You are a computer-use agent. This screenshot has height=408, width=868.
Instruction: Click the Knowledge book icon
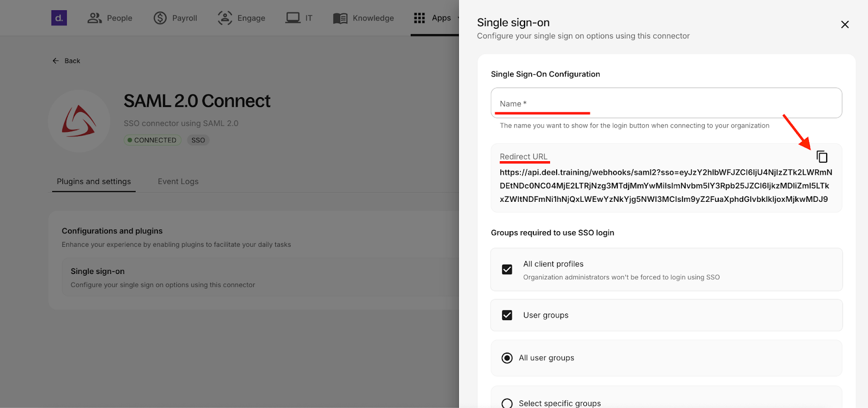point(340,18)
